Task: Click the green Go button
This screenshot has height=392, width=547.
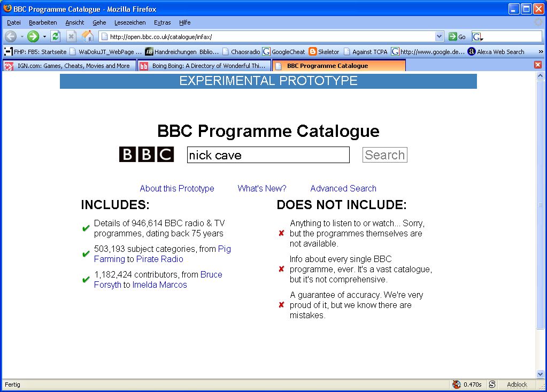Action: pos(457,36)
